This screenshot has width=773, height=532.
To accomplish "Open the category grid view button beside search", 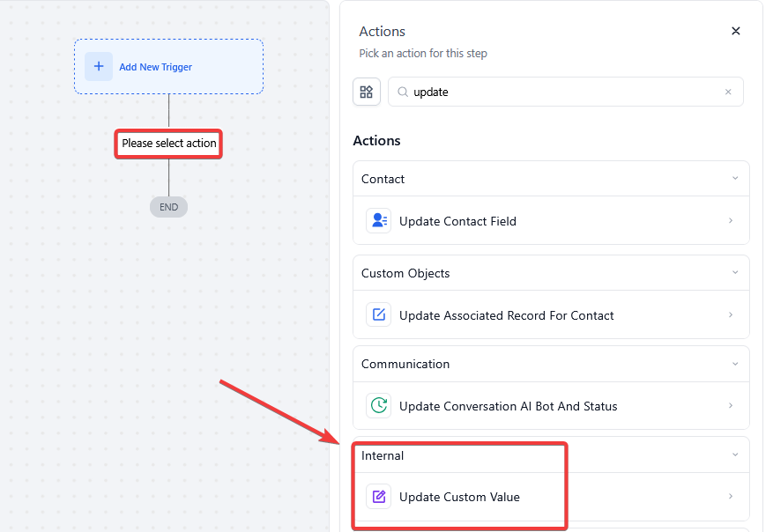I will 367,92.
